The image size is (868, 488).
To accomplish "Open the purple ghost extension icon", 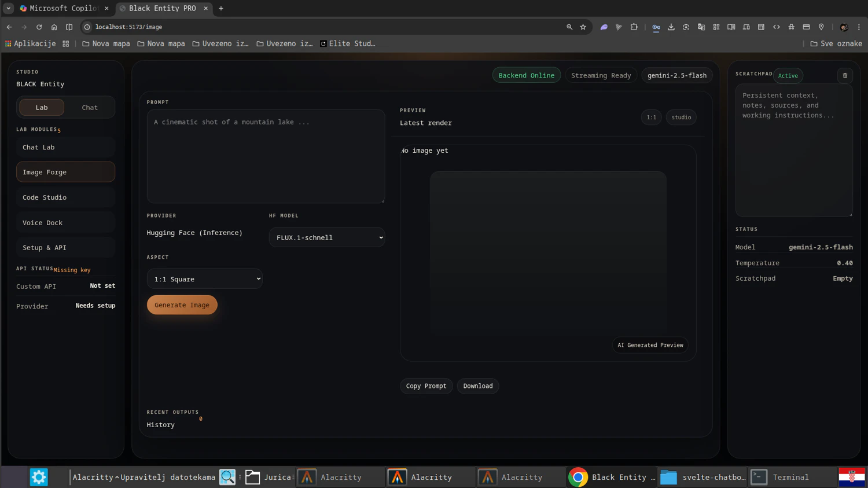I will tap(604, 27).
